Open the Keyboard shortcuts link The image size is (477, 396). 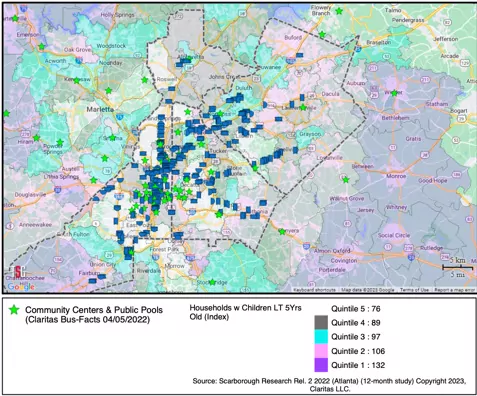click(x=314, y=290)
